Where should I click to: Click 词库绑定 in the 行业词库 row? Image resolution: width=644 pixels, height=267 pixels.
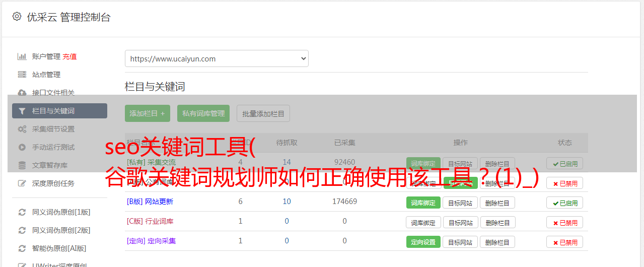click(x=423, y=222)
